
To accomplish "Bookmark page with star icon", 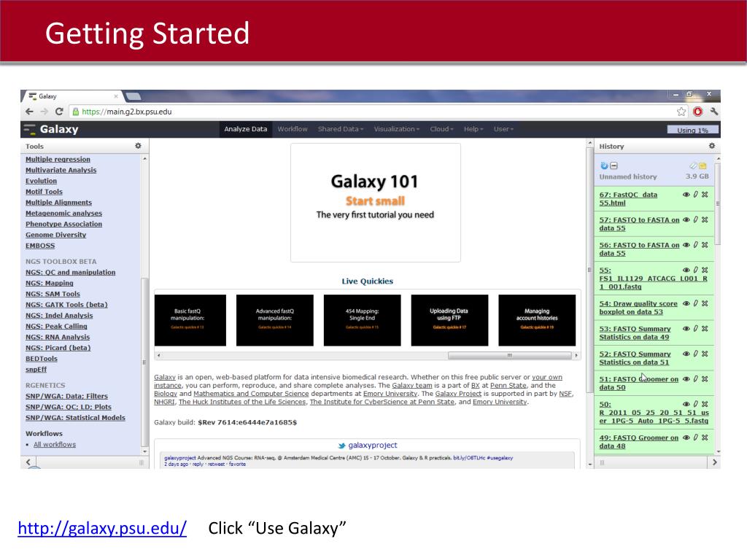I will tap(681, 112).
